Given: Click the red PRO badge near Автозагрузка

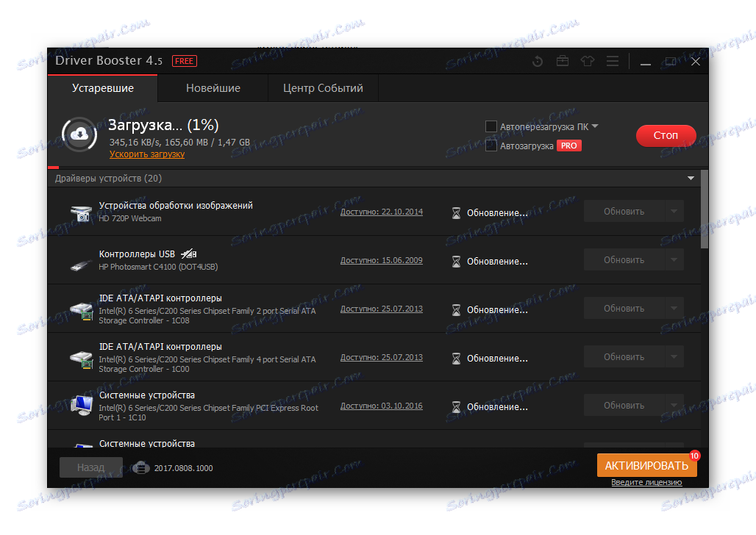Looking at the screenshot, I should point(569,146).
